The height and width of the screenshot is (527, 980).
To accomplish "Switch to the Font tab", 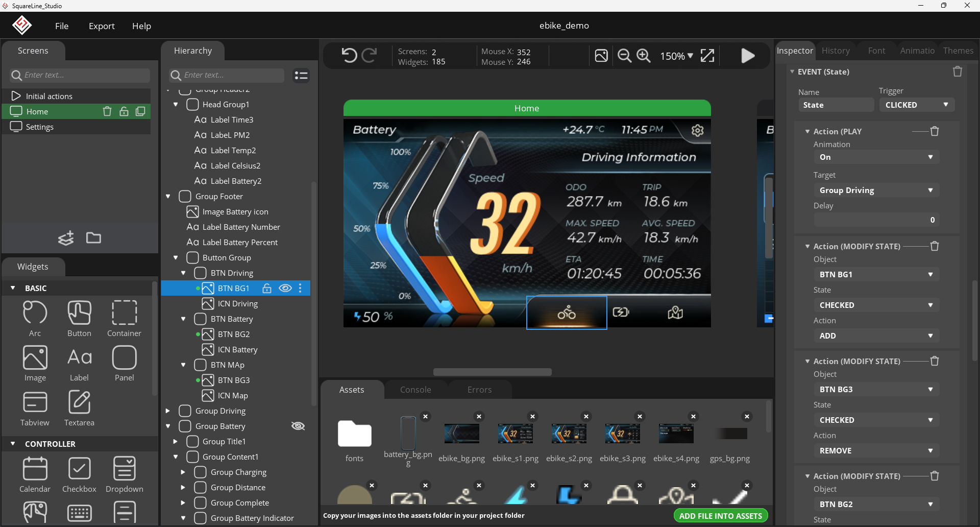I will 876,51.
